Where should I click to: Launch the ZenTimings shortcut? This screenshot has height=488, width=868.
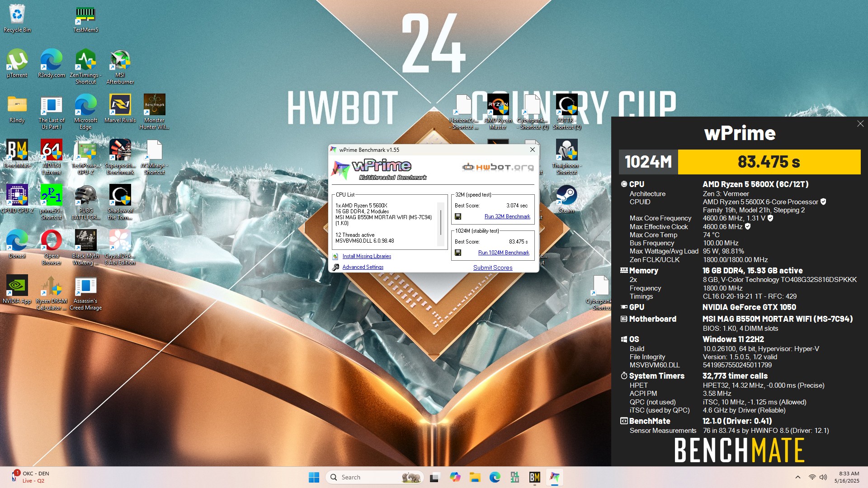click(x=85, y=67)
